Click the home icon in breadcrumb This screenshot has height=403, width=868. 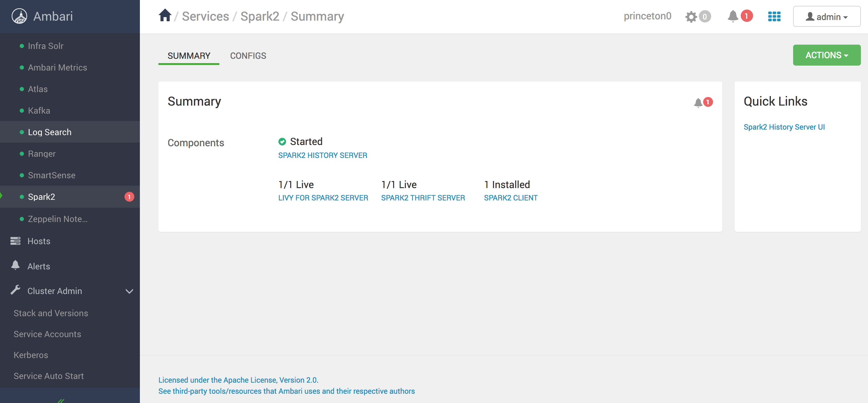pos(165,15)
